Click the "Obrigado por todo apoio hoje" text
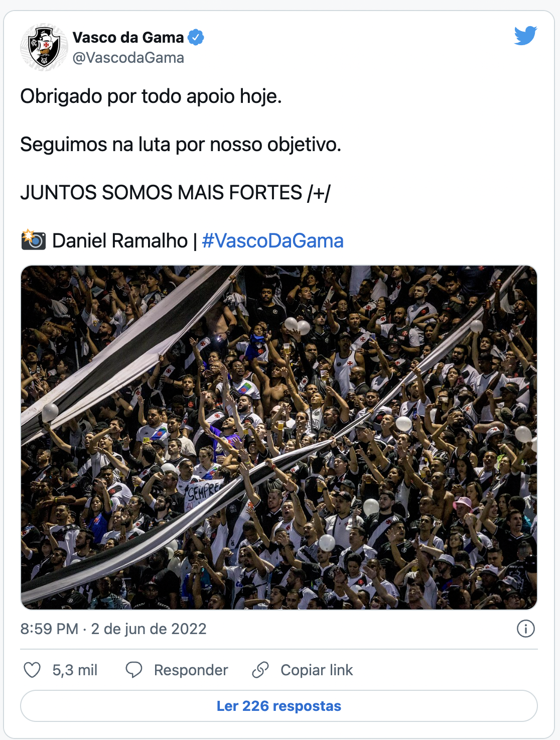 [x=151, y=96]
